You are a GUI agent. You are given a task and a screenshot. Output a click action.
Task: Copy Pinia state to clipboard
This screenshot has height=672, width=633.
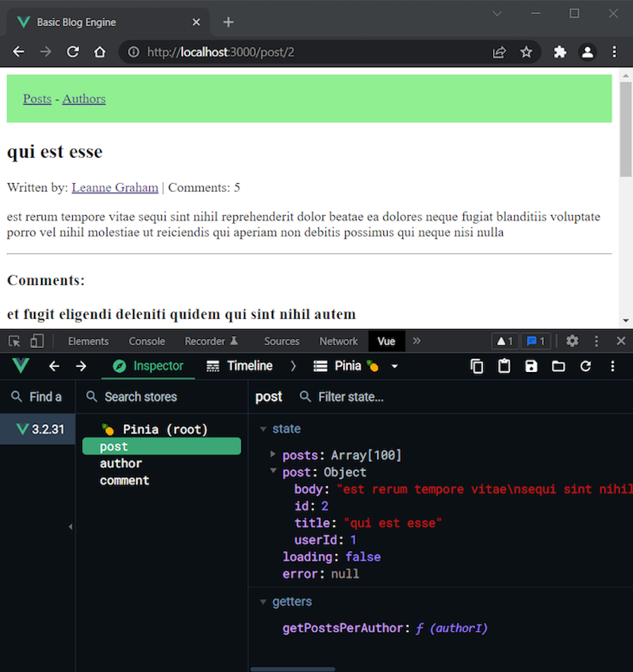[x=477, y=366]
